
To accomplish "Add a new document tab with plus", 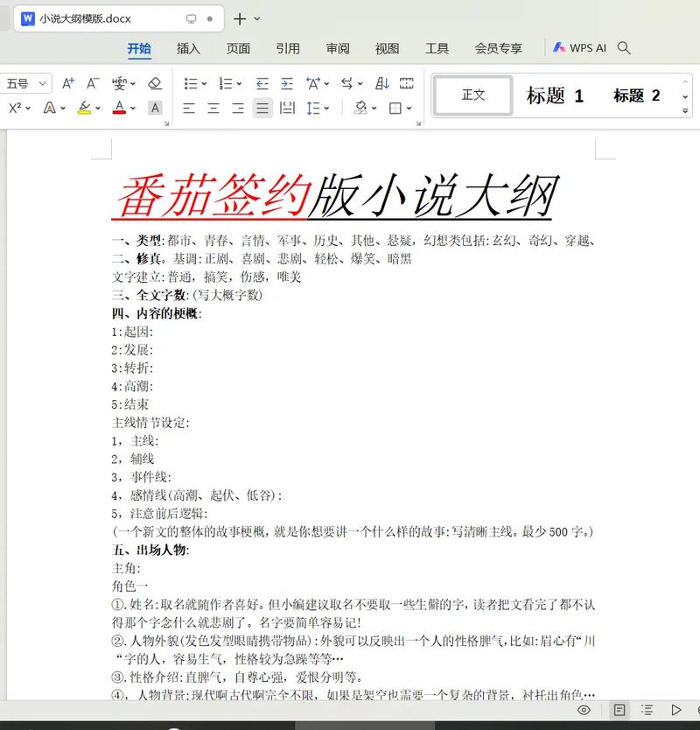I will 240,18.
